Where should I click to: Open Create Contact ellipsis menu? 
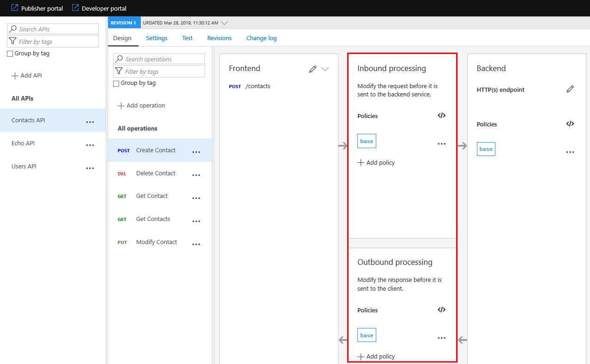(196, 152)
